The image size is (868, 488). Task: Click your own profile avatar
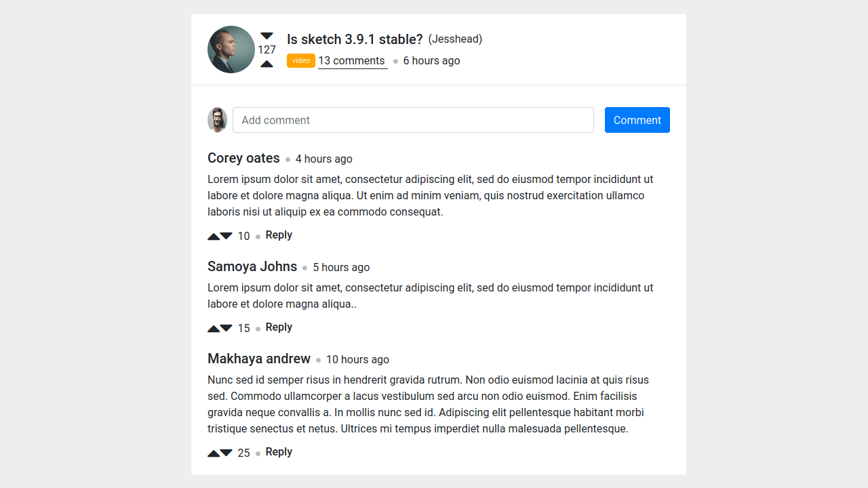(217, 120)
